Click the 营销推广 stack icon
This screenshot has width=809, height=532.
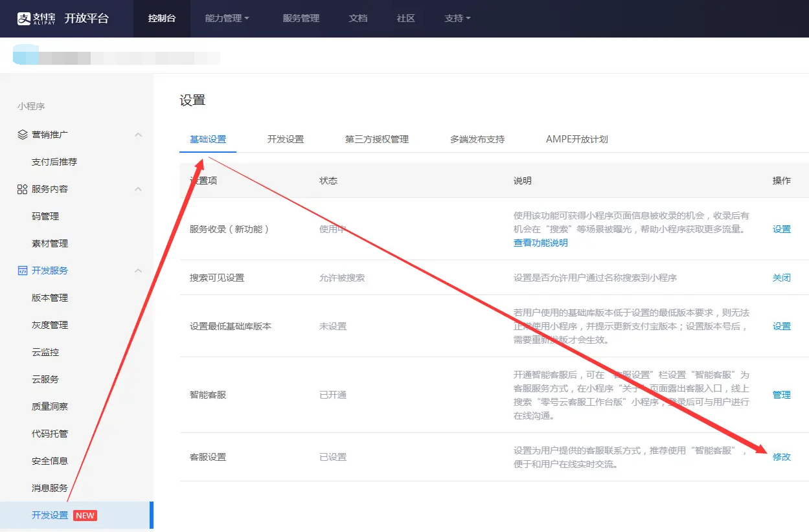[22, 135]
